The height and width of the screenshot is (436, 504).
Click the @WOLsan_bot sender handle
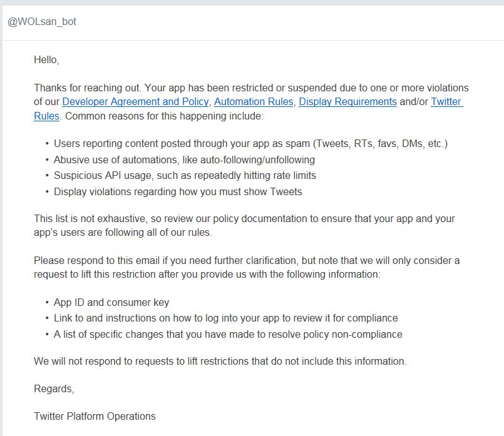41,22
